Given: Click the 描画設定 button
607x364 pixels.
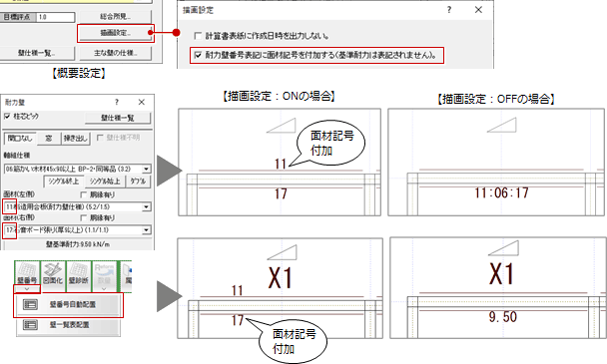Looking at the screenshot, I should [116, 33].
